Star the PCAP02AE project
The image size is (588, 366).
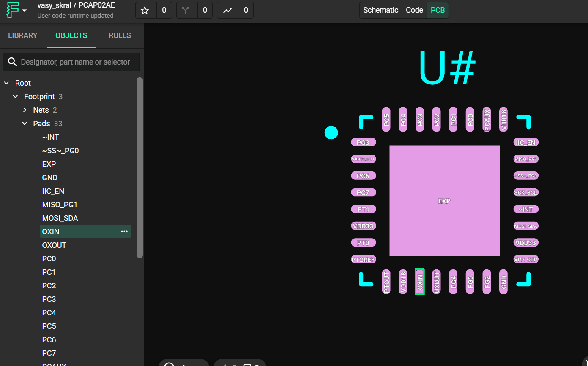[x=145, y=10]
